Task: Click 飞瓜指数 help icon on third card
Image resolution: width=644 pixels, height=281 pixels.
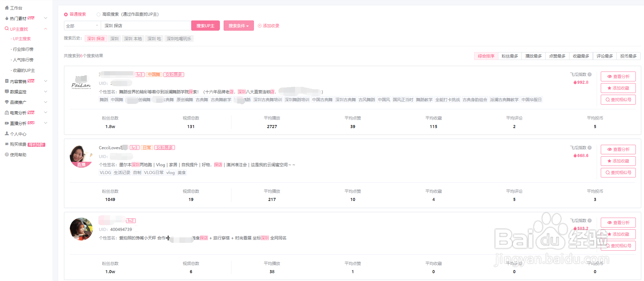Action: (x=590, y=220)
